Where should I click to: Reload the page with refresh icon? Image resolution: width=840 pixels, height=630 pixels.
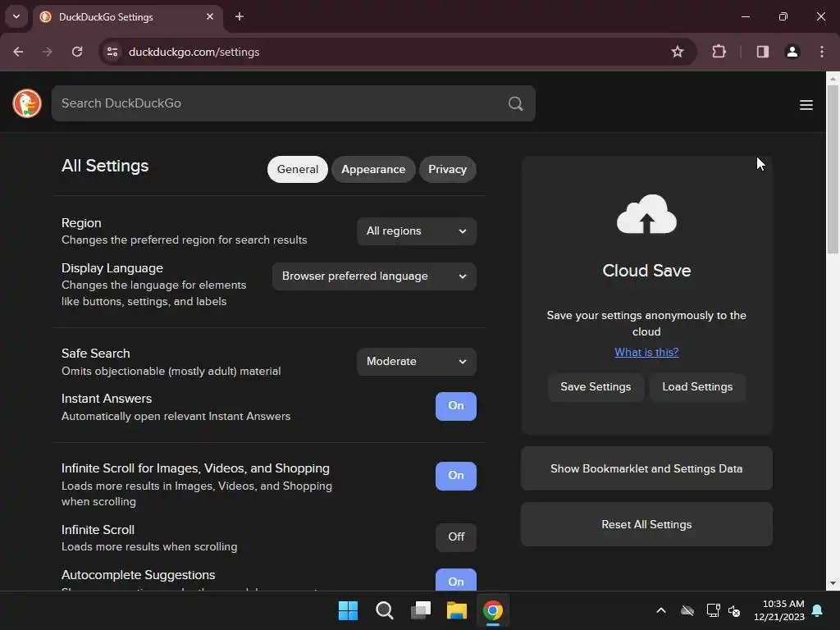(77, 52)
